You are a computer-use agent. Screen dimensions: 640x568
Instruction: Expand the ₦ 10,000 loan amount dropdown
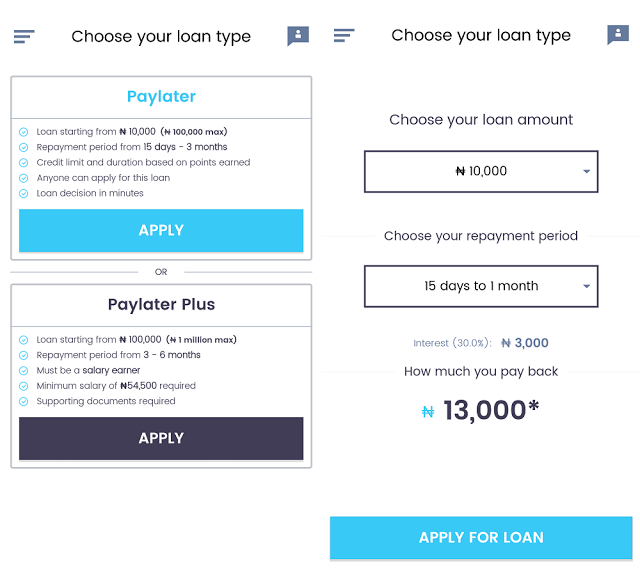(x=481, y=171)
